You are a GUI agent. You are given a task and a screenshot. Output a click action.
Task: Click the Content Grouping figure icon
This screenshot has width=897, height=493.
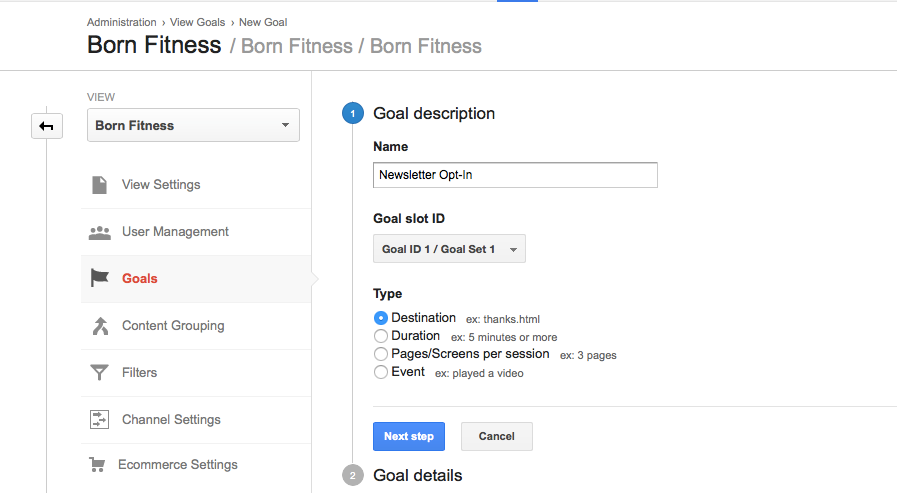pyautogui.click(x=100, y=326)
